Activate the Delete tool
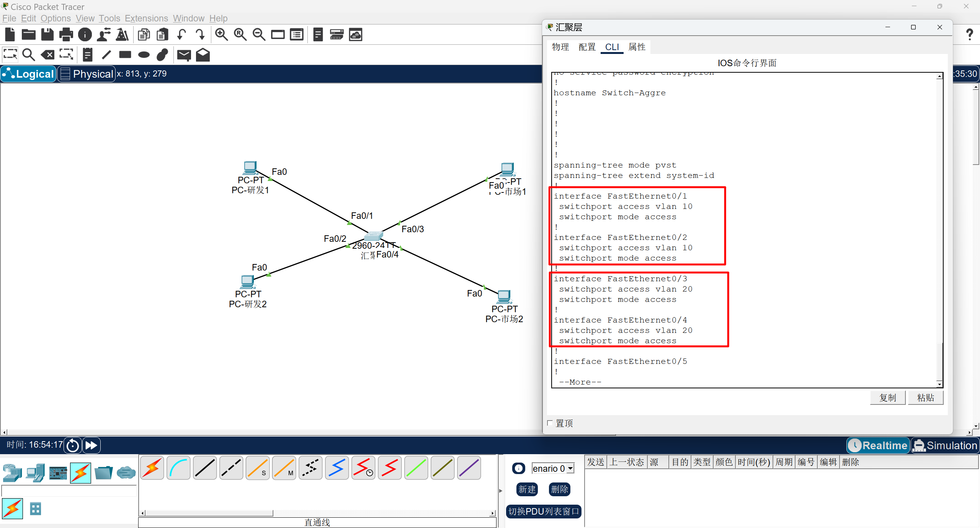980x528 pixels. (x=47, y=55)
